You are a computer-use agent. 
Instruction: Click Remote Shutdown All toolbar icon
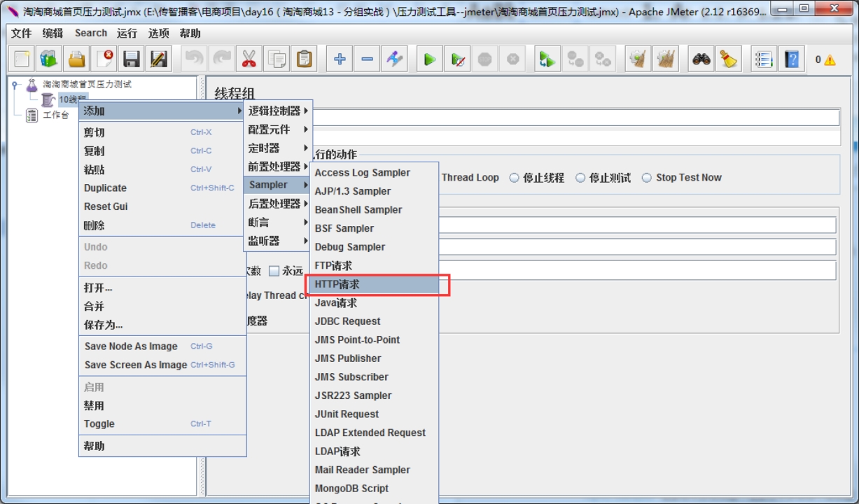click(x=603, y=59)
